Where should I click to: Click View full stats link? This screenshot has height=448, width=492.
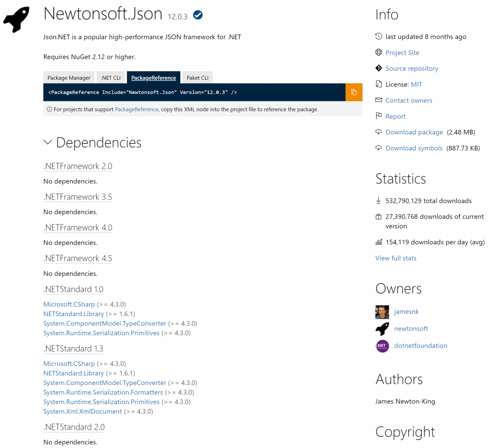click(396, 258)
